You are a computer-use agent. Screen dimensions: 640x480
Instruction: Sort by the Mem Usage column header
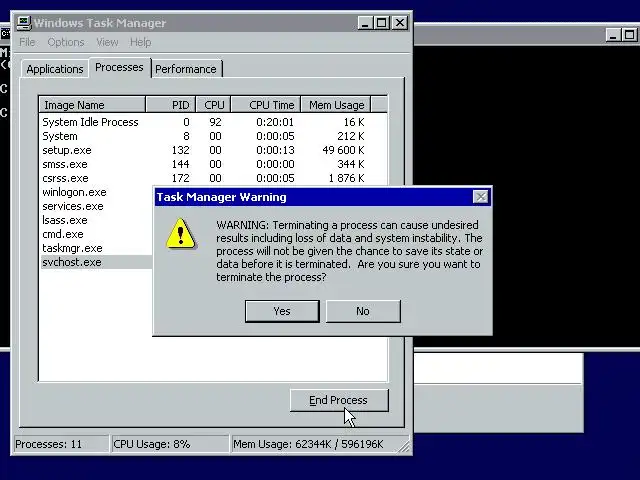click(336, 105)
